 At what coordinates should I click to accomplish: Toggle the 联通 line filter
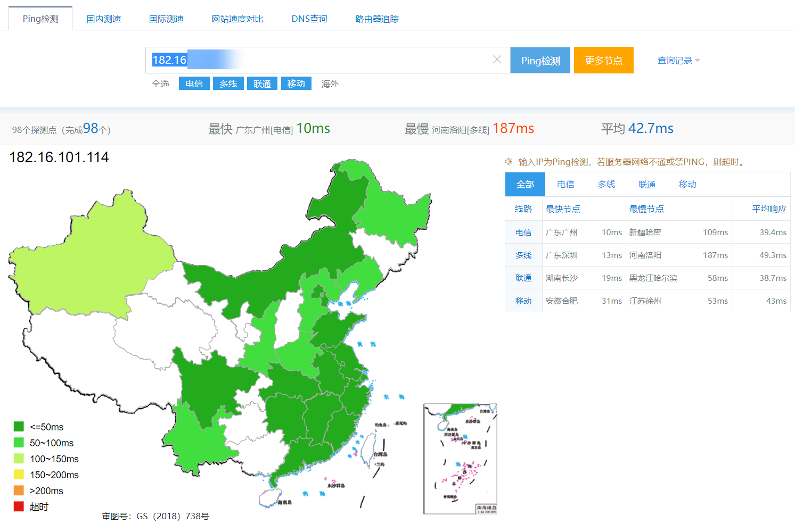pyautogui.click(x=262, y=84)
